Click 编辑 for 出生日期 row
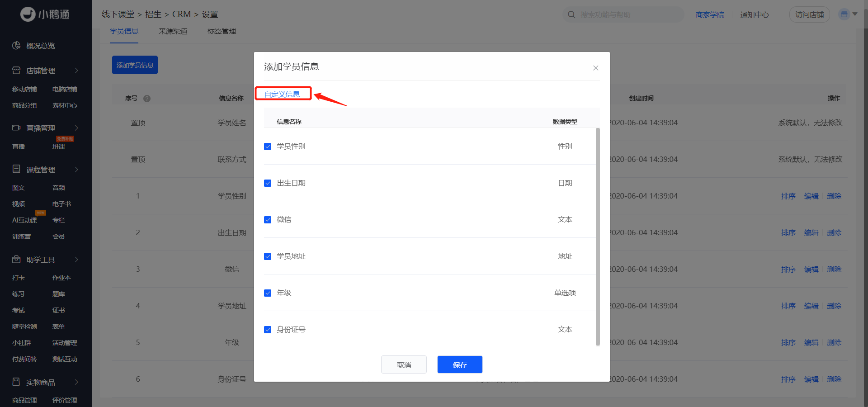Image resolution: width=868 pixels, height=407 pixels. coord(811,232)
